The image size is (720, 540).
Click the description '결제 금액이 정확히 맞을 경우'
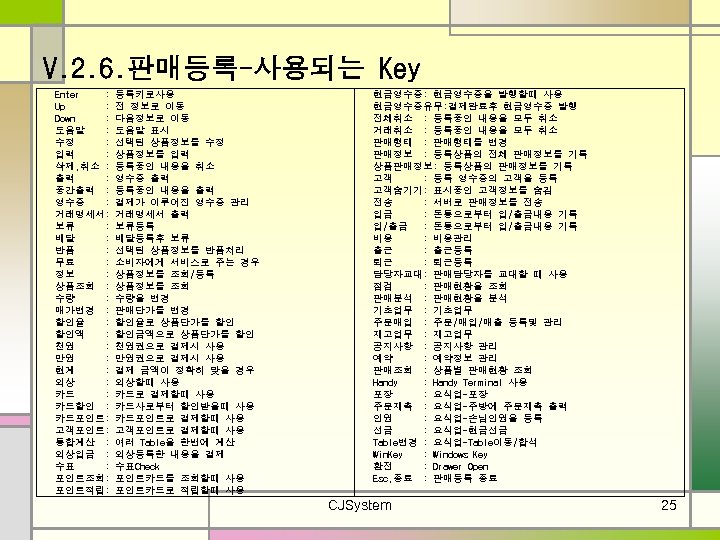(x=184, y=370)
